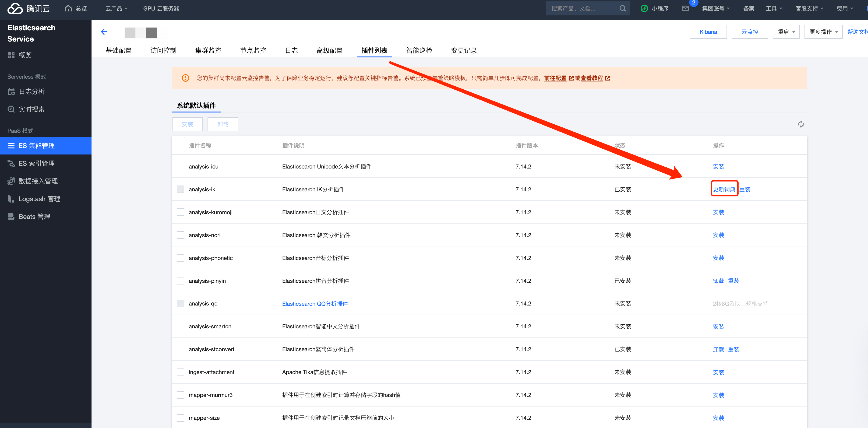
Task: Open the 帮助文档 link
Action: point(857,32)
